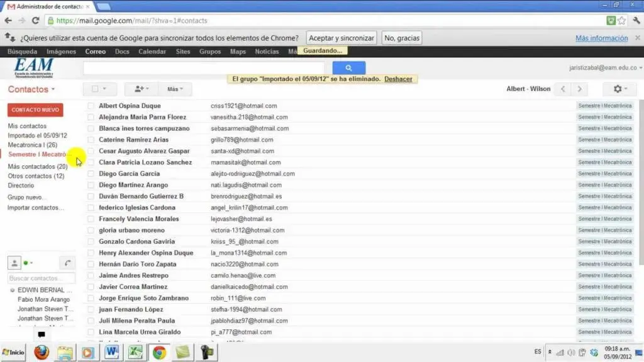Image resolution: width=644 pixels, height=362 pixels.
Task: Reload the page with the refresh icon
Action: [35, 21]
